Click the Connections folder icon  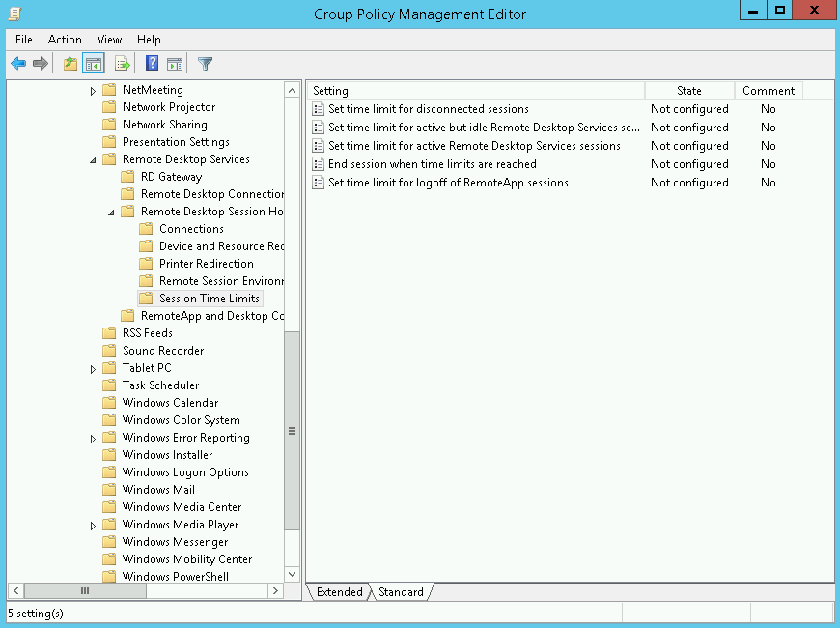pos(146,229)
